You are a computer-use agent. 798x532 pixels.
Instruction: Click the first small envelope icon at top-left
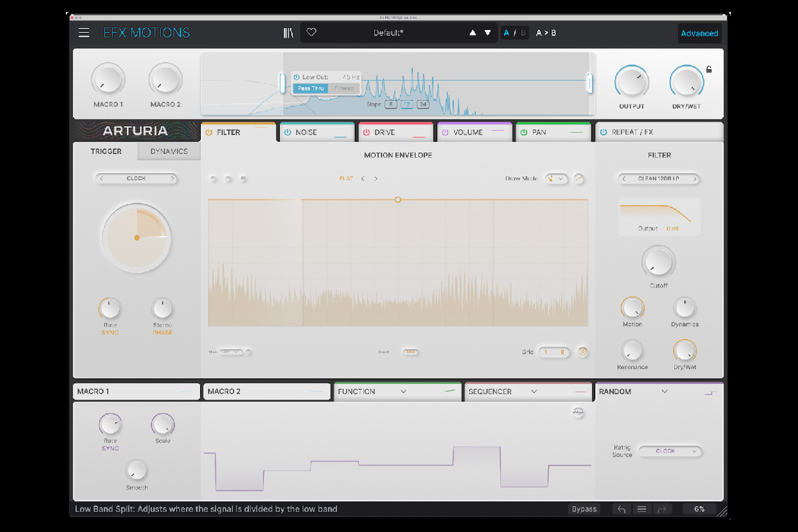(x=213, y=179)
